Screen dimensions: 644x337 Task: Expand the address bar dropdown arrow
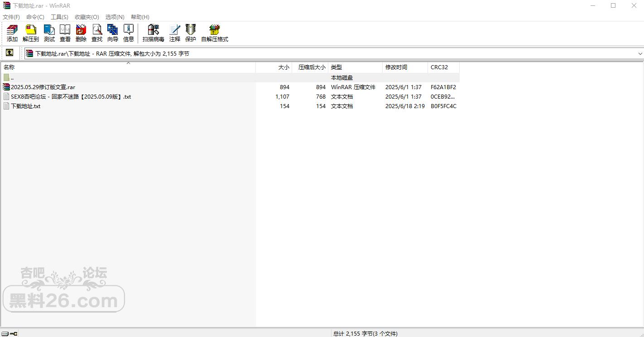[x=640, y=53]
